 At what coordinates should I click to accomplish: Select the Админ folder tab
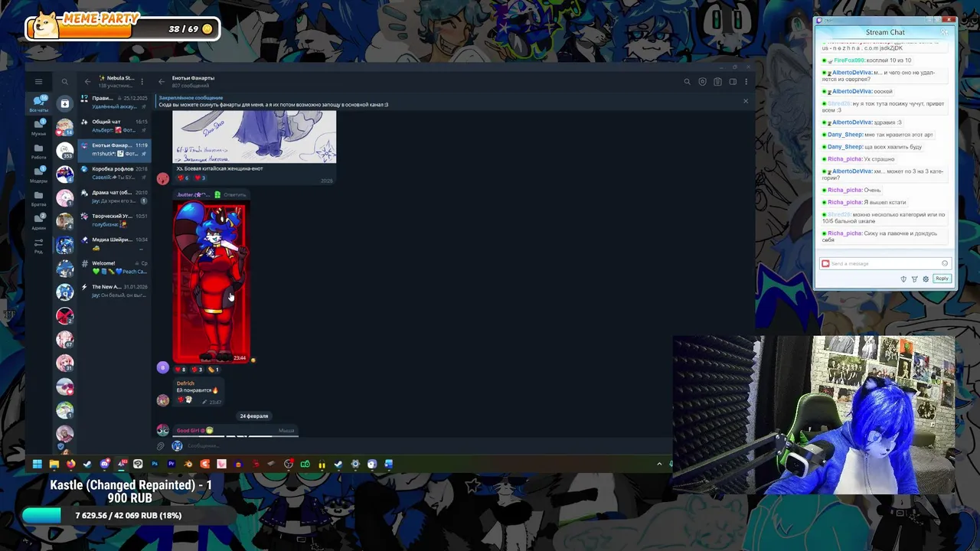coord(38,222)
